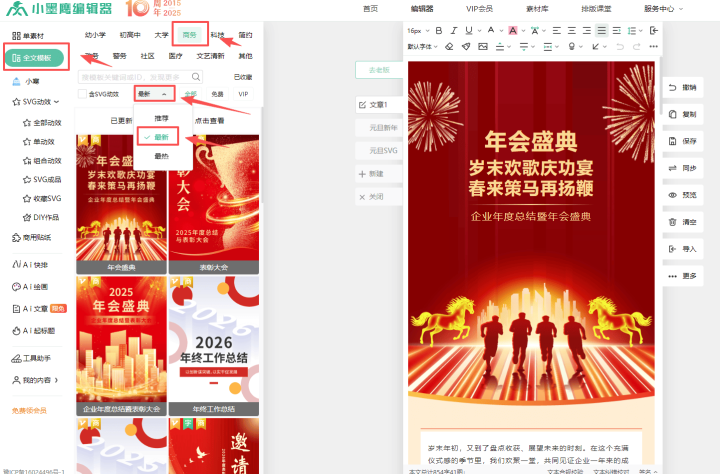720x474 pixels.
Task: Click the 清空 trash side button
Action: coord(683,222)
